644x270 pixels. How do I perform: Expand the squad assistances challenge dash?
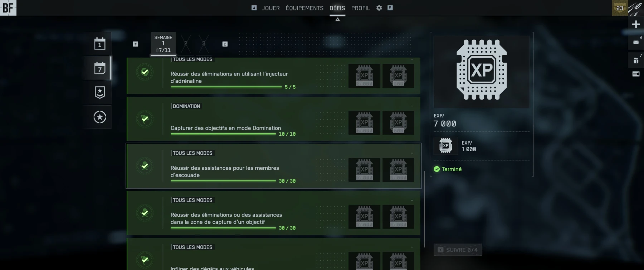click(412, 153)
